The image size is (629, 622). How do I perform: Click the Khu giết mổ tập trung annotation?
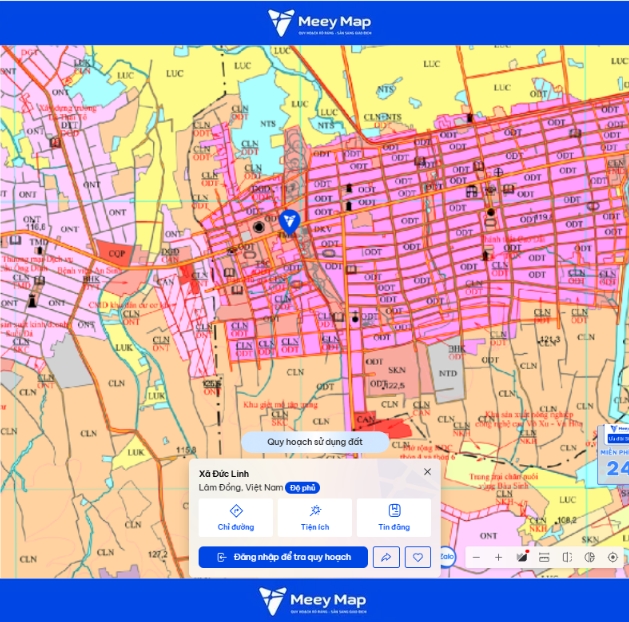tap(280, 405)
